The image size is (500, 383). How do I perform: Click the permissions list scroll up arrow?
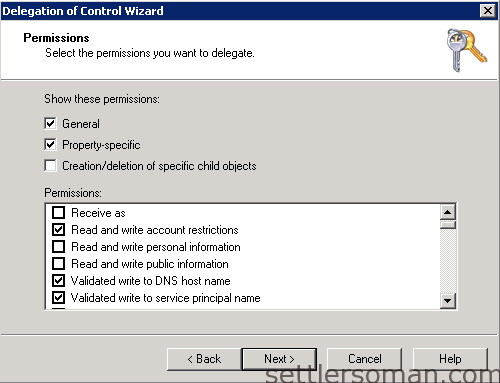click(448, 212)
